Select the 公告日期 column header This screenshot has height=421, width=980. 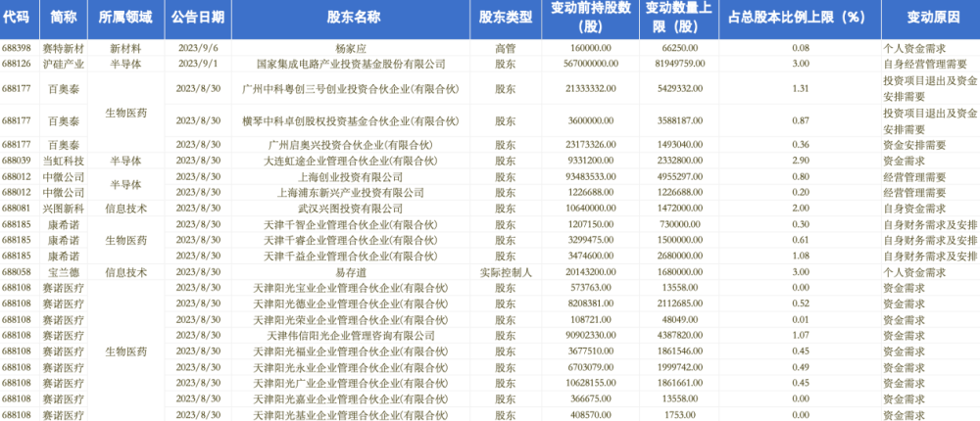pyautogui.click(x=198, y=18)
